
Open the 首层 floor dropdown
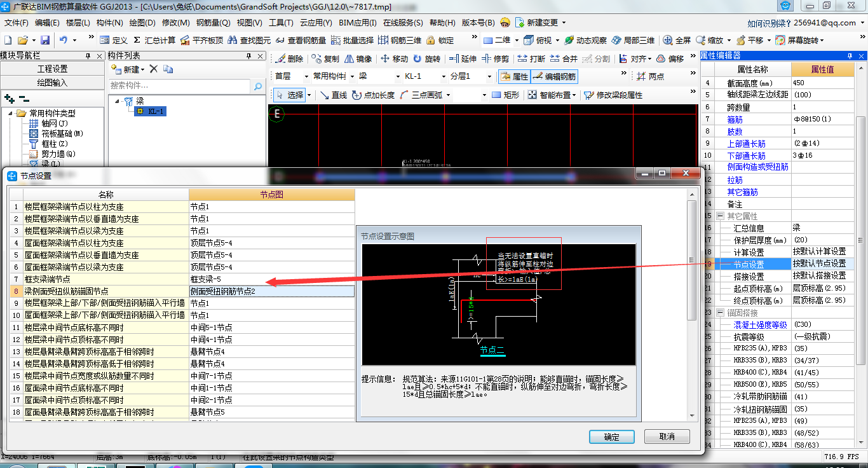click(x=288, y=76)
